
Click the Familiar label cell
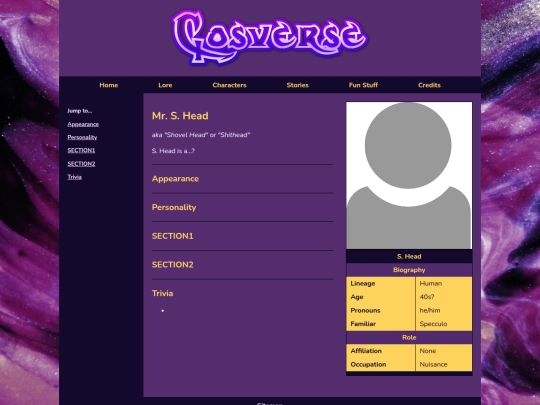click(381, 324)
